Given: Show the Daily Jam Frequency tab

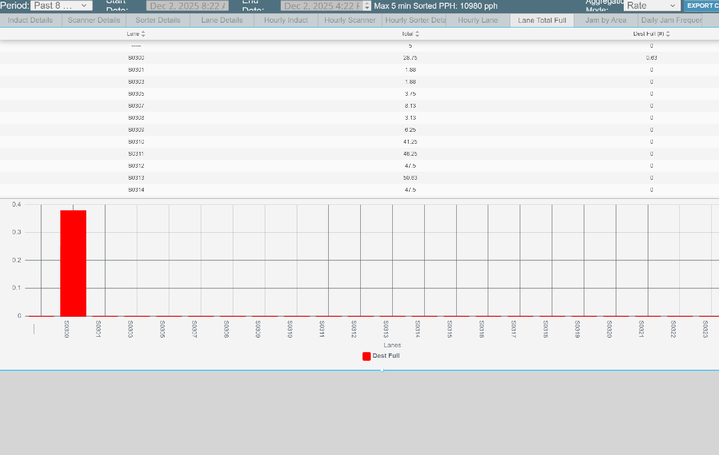Looking at the screenshot, I should pyautogui.click(x=670, y=20).
